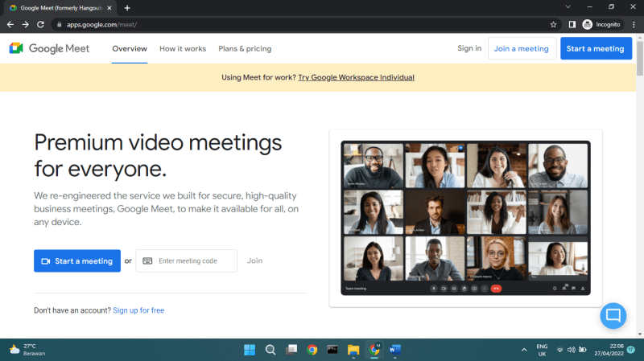The image size is (644, 361).
Task: Open the Plans & pricing tab
Action: [245, 48]
